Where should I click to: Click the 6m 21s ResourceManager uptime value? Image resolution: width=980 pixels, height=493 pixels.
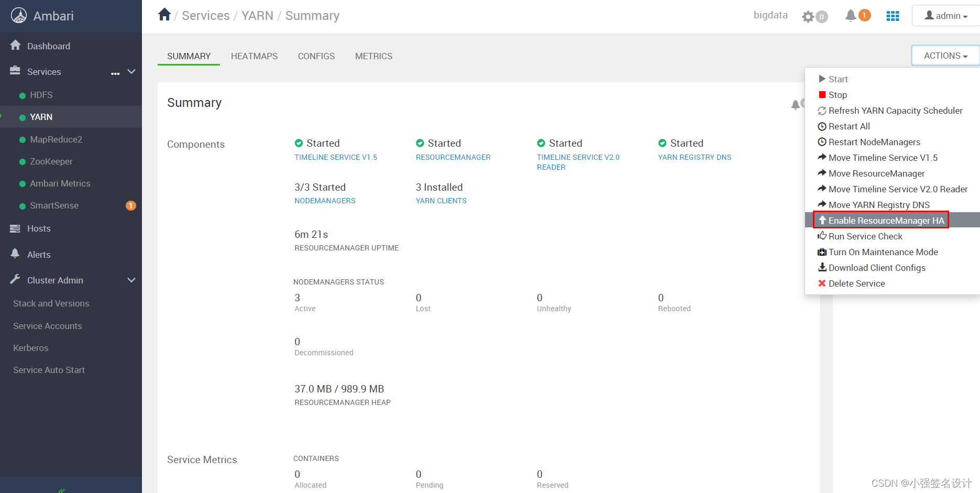coord(311,234)
